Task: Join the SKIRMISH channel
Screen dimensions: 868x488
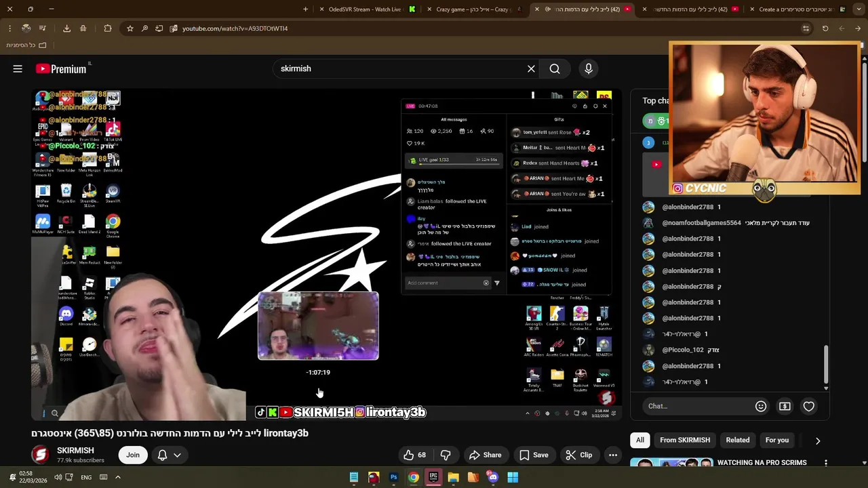Action: (x=133, y=455)
